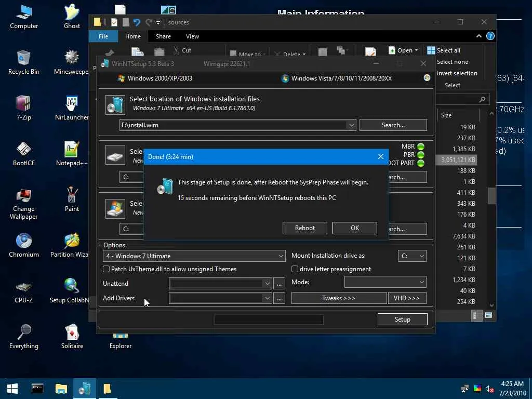
Task: Browse for drivers with ellipsis button
Action: click(x=279, y=298)
